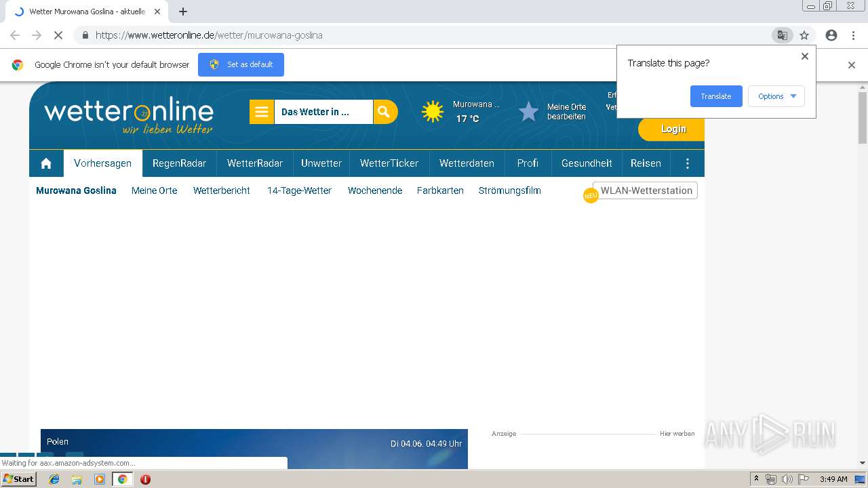Open the 14-Tage-Wetter link

(299, 190)
